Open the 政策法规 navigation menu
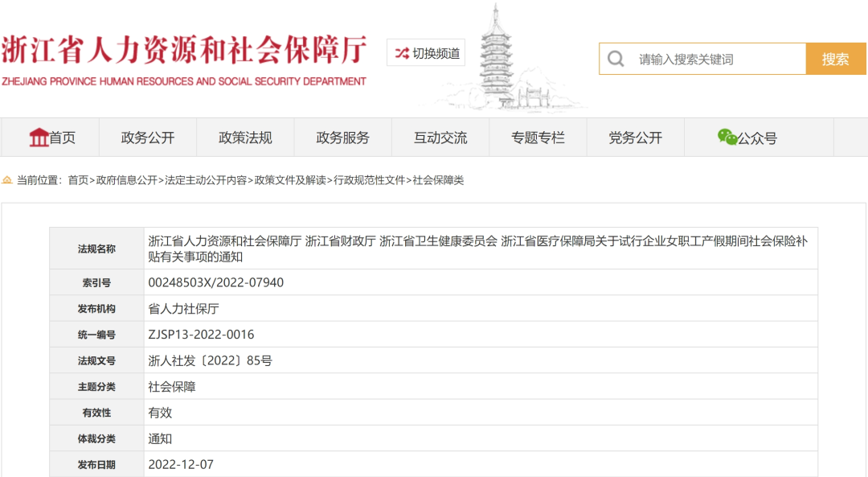 pos(245,138)
